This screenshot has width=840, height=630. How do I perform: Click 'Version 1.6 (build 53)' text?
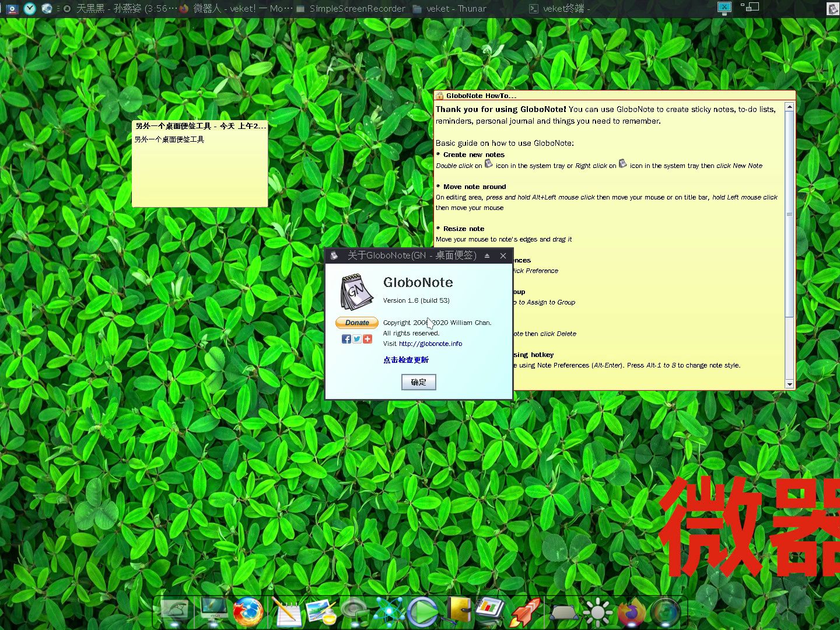[416, 300]
